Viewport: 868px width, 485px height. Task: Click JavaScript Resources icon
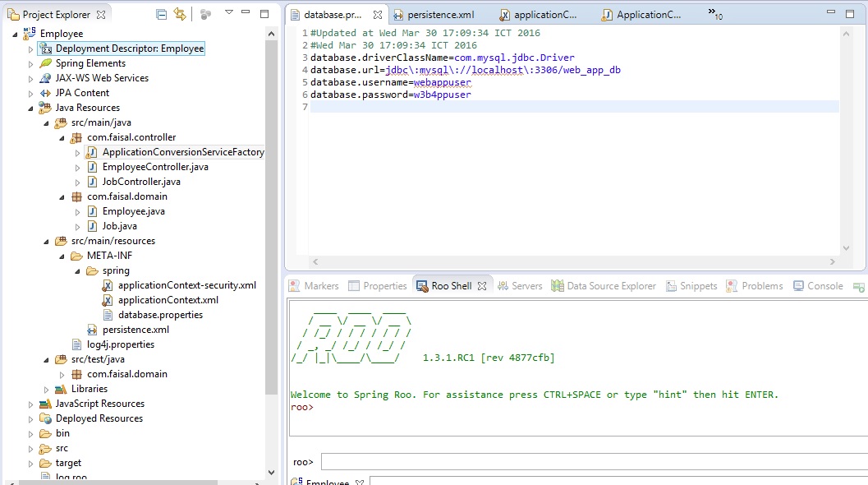[x=45, y=404]
